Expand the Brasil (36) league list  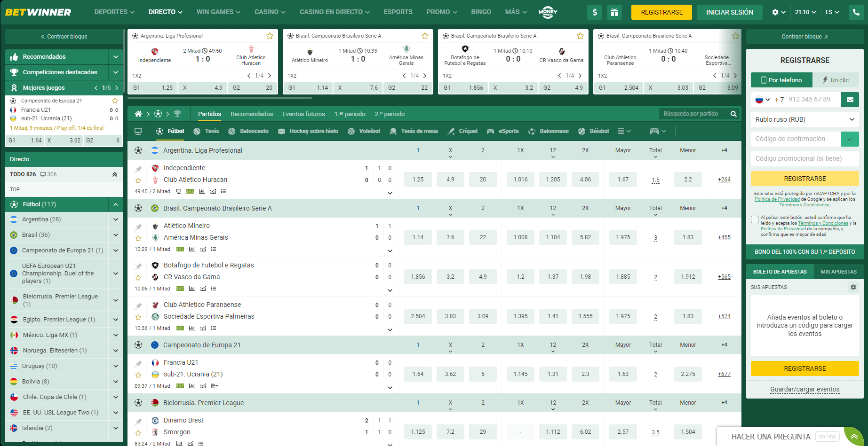[x=115, y=235]
